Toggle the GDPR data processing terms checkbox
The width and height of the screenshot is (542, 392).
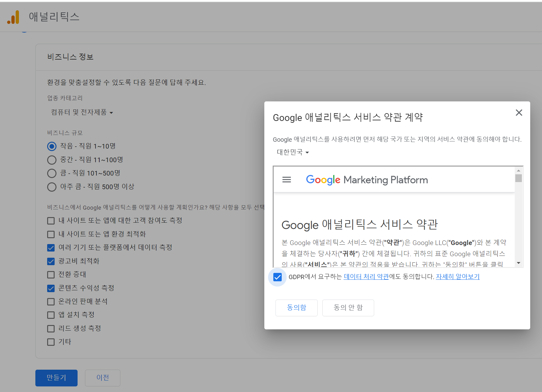click(x=277, y=277)
